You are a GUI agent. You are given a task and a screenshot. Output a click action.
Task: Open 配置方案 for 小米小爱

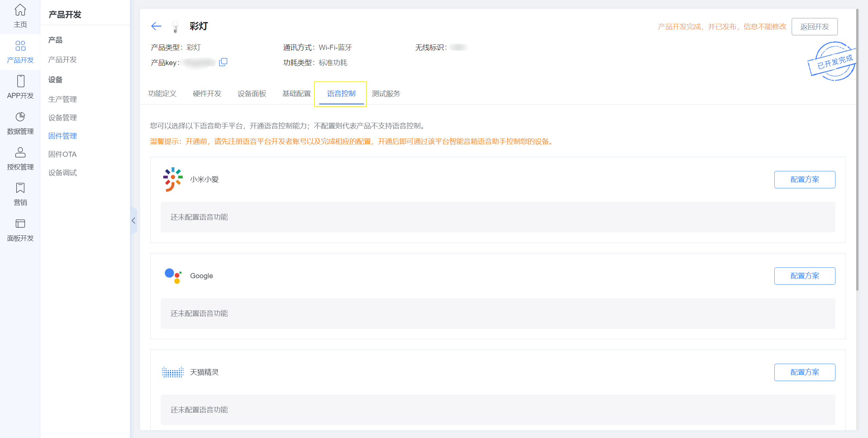(805, 179)
